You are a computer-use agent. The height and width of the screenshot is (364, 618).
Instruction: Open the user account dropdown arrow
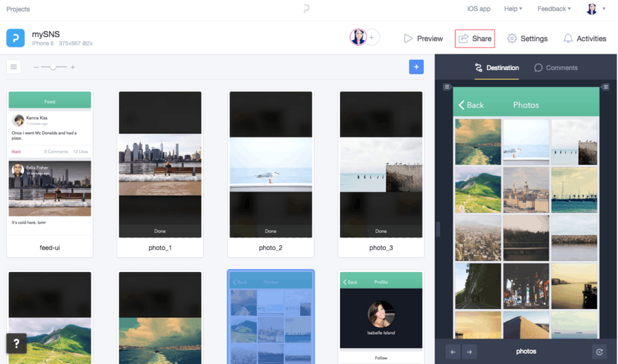(604, 9)
